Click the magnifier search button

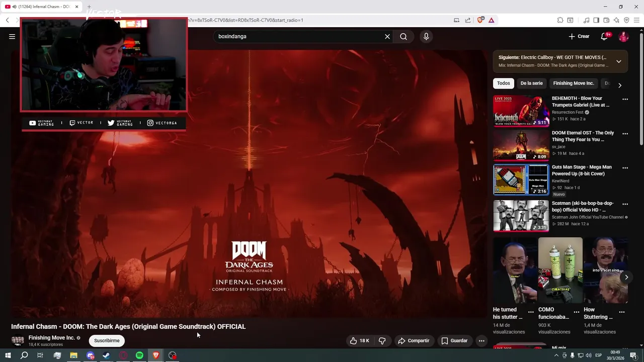pos(404,36)
